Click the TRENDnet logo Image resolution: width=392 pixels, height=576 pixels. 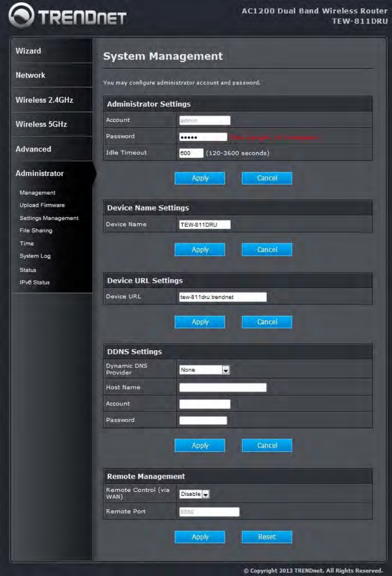(68, 16)
